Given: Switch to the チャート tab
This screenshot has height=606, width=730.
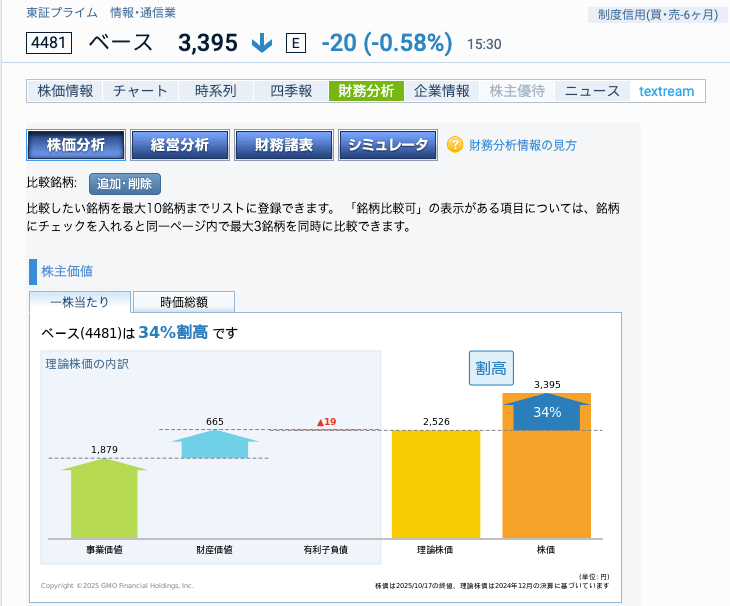Looking at the screenshot, I should click(x=141, y=91).
